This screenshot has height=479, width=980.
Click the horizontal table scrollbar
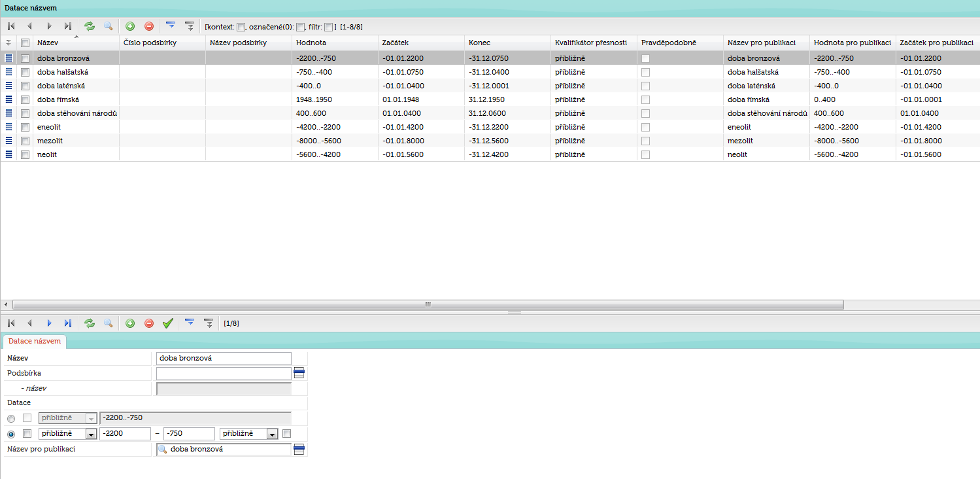pos(428,304)
